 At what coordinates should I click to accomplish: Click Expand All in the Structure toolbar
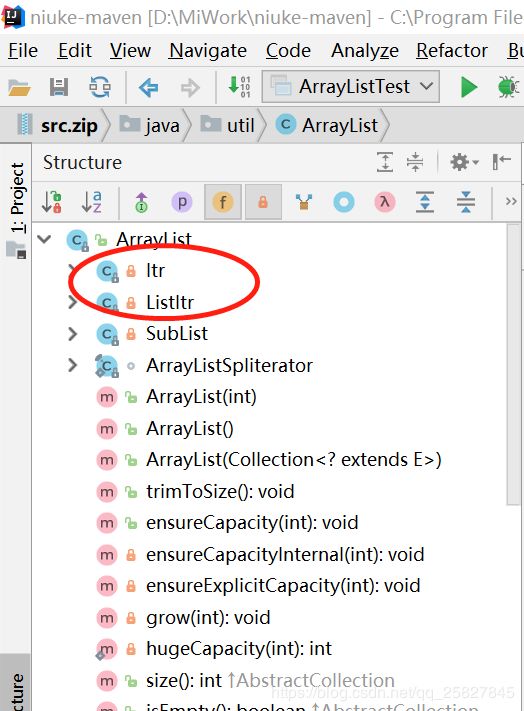coord(425,202)
